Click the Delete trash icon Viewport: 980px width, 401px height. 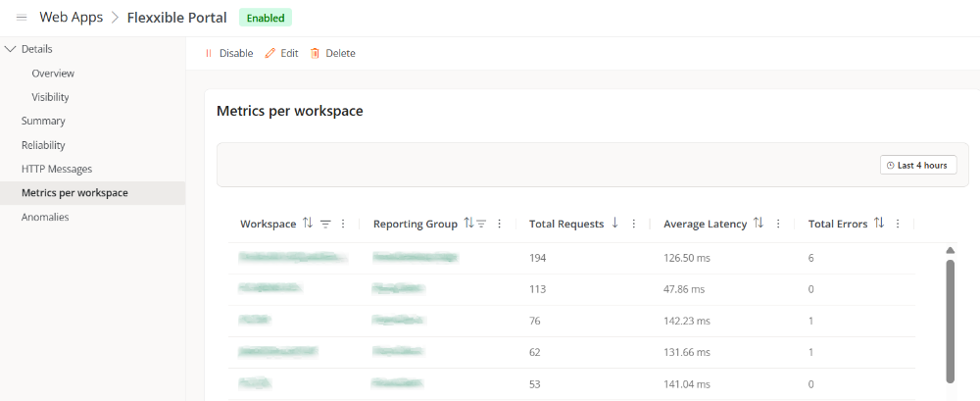click(315, 53)
